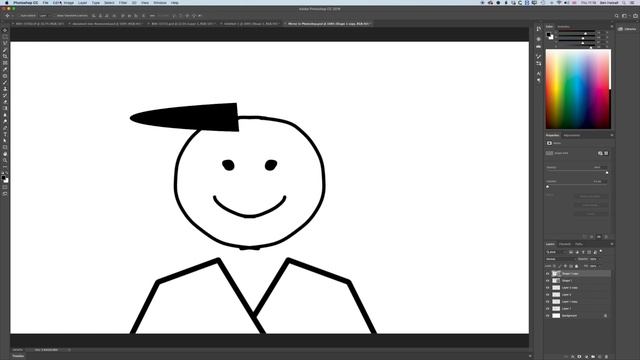Switch to the Paths tab
Viewport: 640px width, 360px height.
[x=579, y=244]
